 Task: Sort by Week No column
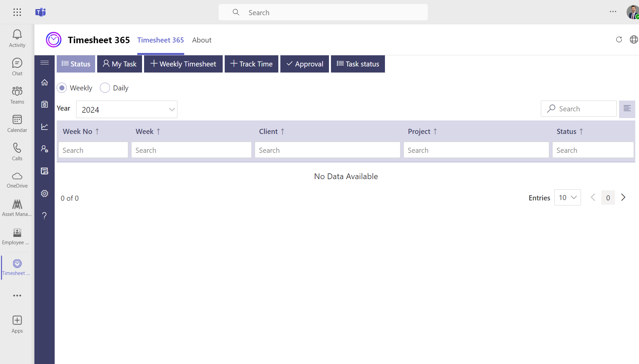point(81,132)
